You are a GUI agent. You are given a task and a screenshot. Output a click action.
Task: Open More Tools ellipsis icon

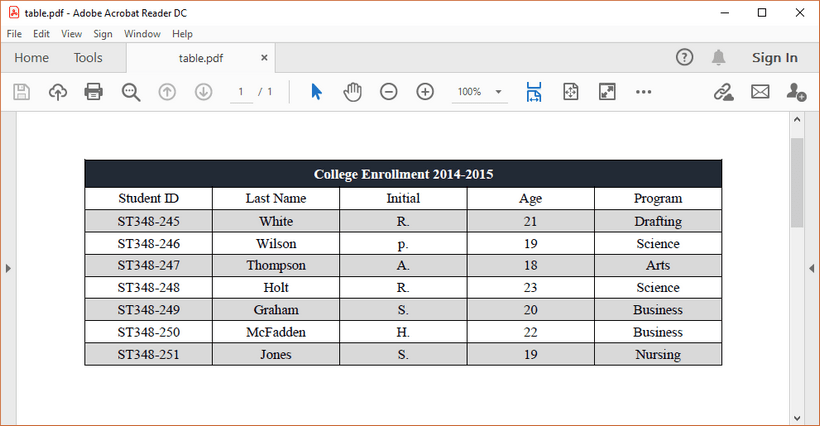pos(643,92)
